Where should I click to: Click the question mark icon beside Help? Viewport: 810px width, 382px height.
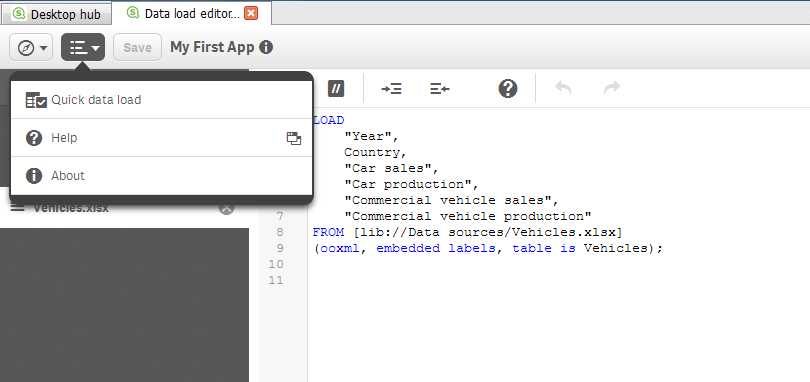[34, 138]
